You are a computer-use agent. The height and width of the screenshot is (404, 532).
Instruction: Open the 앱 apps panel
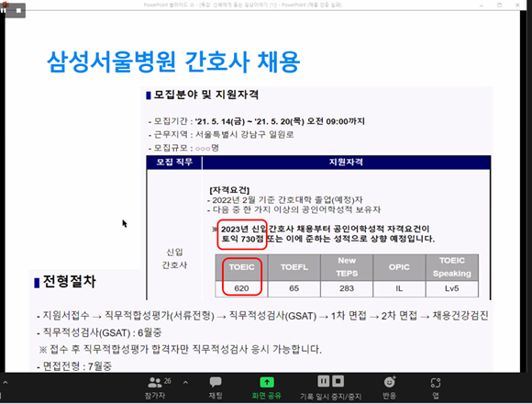tap(436, 387)
